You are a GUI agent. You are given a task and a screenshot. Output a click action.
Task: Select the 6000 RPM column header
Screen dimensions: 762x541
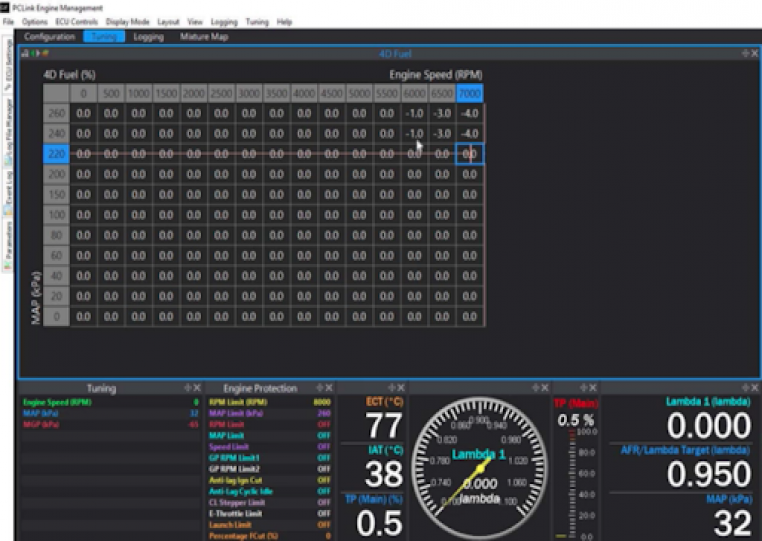tap(415, 93)
